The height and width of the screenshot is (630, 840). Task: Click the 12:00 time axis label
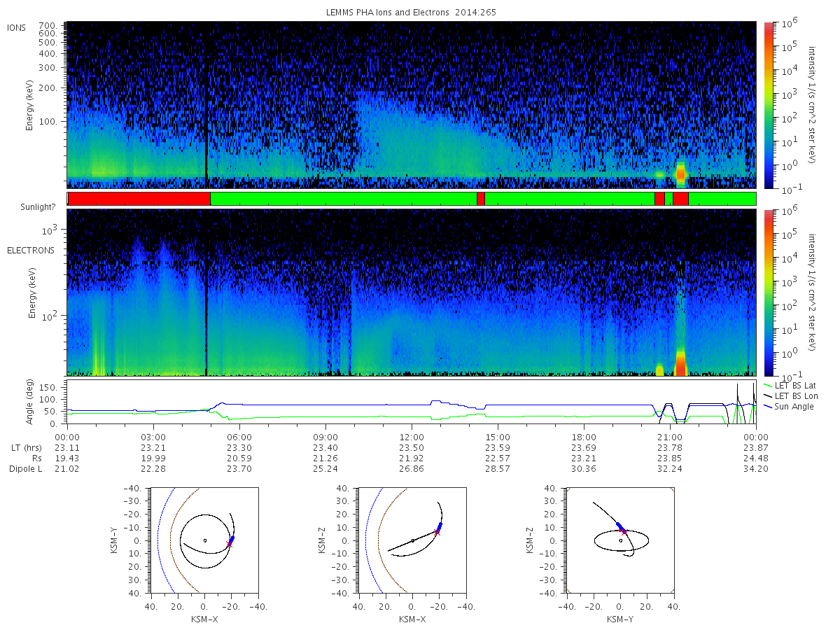(412, 435)
